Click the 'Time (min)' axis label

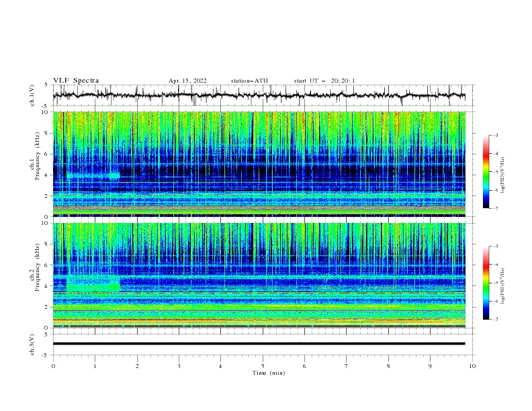tap(269, 373)
